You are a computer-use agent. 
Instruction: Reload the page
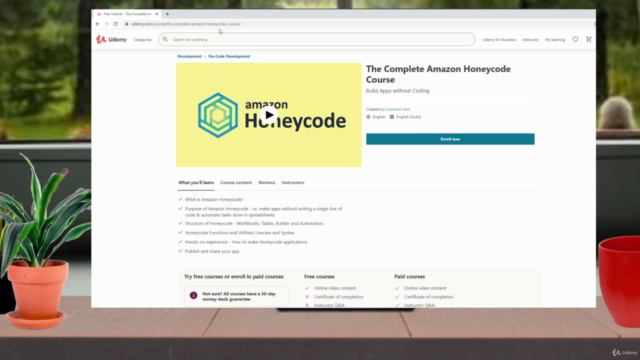[116, 24]
